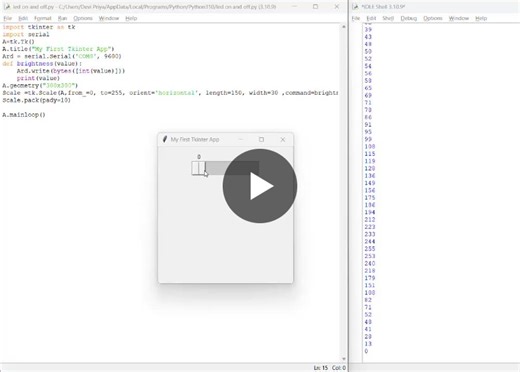Click the slider value label 0 in the Tkinter app
This screenshot has height=372, width=520.
tap(199, 157)
